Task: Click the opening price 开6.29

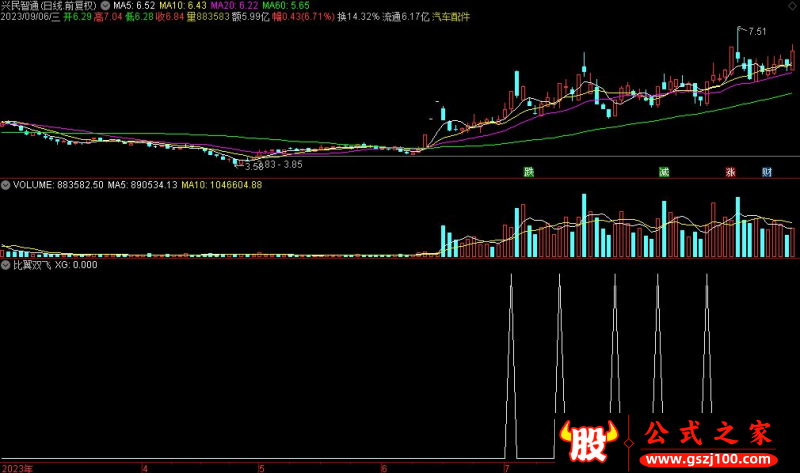Action: tap(78, 17)
